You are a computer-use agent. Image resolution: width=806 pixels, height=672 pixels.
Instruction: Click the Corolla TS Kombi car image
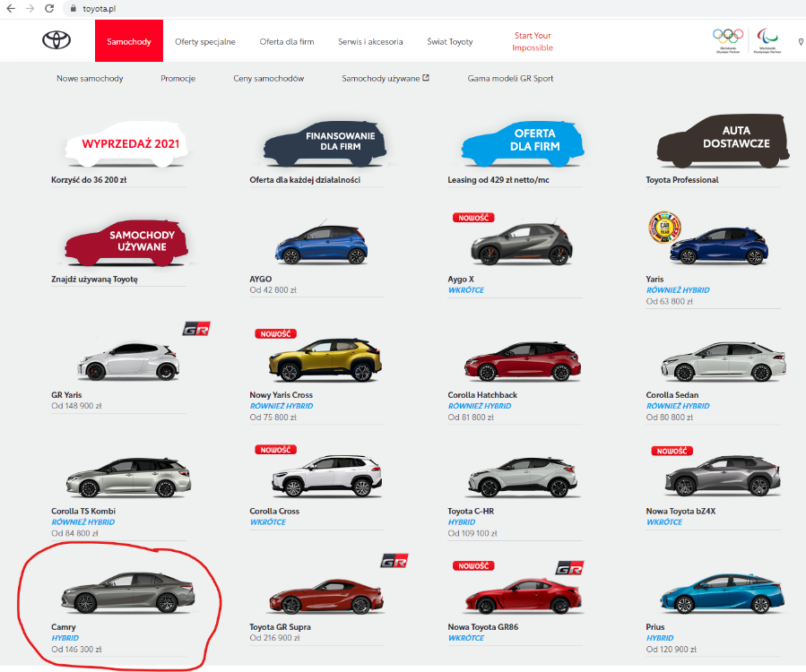pyautogui.click(x=128, y=478)
